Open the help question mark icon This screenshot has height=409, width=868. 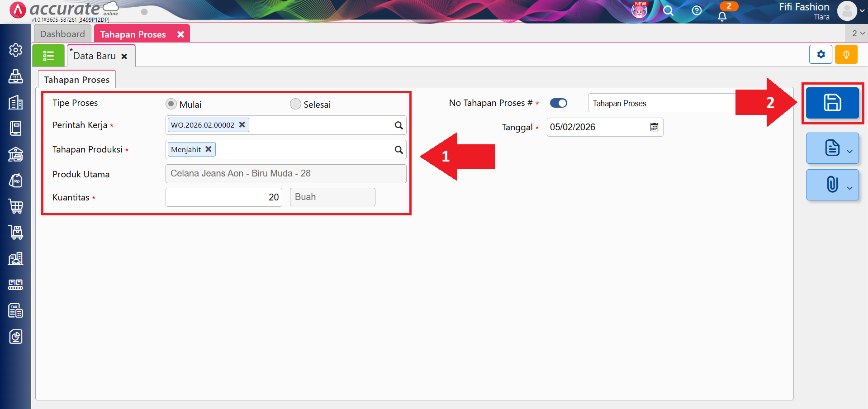point(697,11)
